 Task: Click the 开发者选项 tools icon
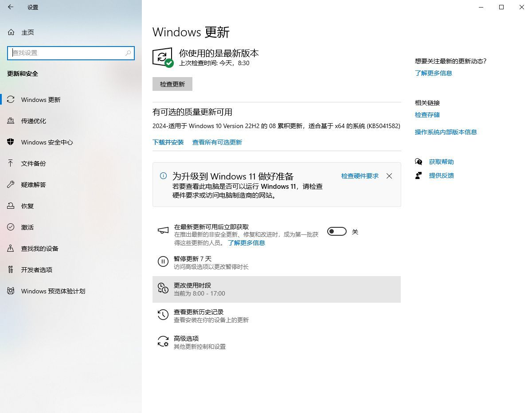pyautogui.click(x=11, y=270)
